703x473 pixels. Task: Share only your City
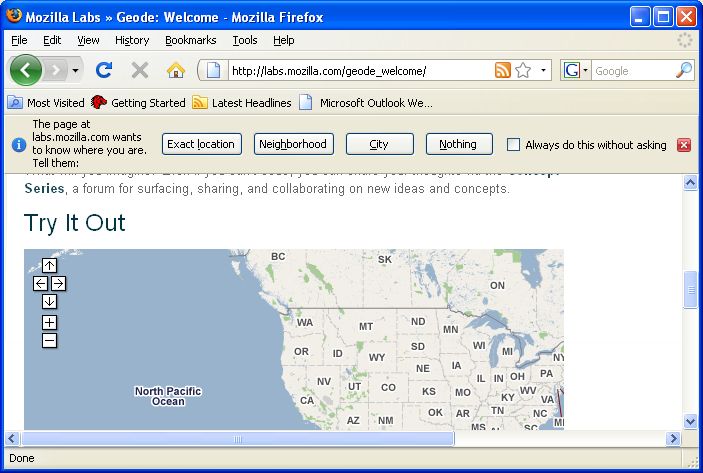pyautogui.click(x=380, y=144)
